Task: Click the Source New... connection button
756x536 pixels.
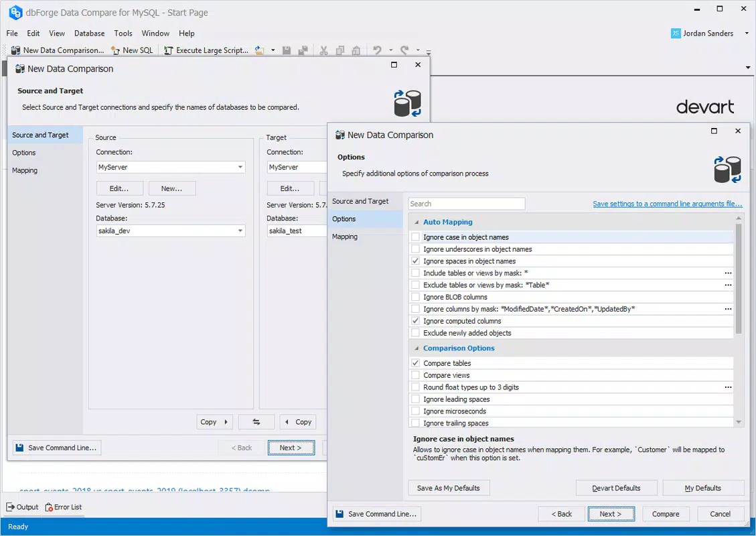Action: (x=171, y=188)
